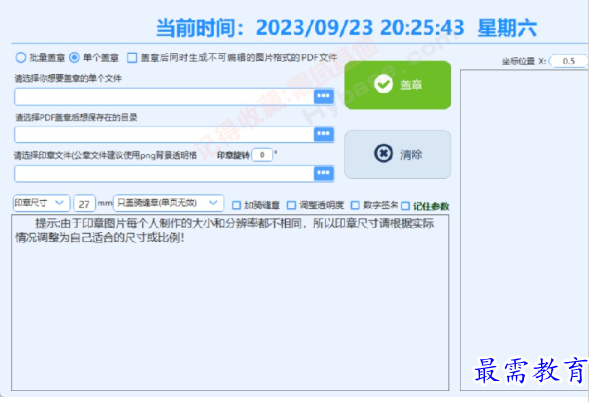Browse for the seal image file
This screenshot has width=596, height=402.
click(324, 173)
